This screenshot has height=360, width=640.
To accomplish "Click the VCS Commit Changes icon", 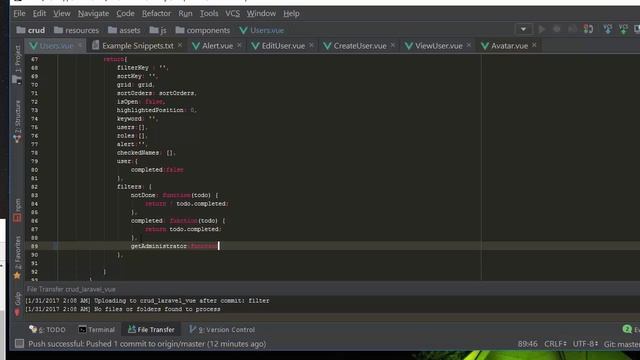I will click(x=623, y=29).
